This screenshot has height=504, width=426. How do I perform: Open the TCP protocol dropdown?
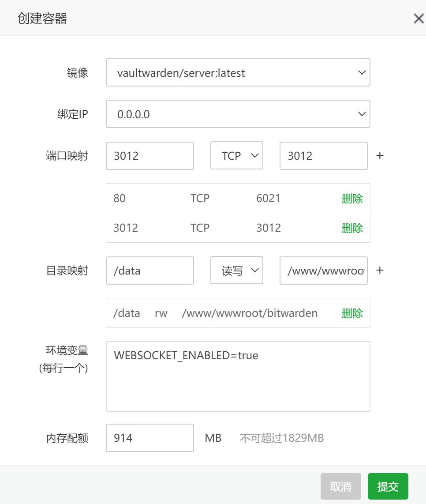pyautogui.click(x=236, y=156)
